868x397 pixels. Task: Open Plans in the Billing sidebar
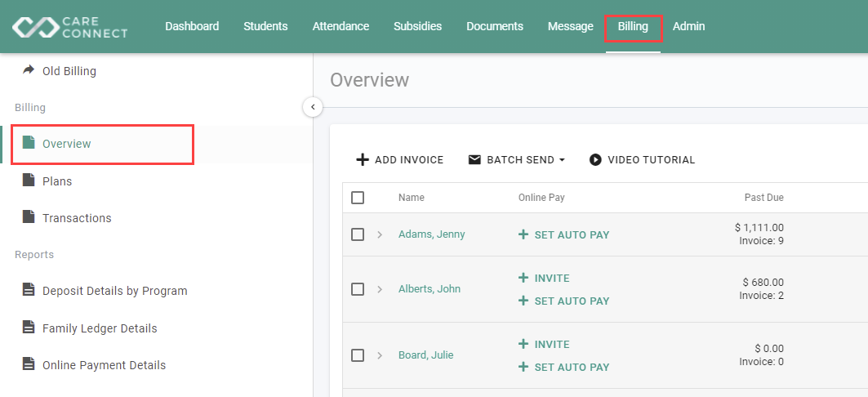(x=57, y=181)
